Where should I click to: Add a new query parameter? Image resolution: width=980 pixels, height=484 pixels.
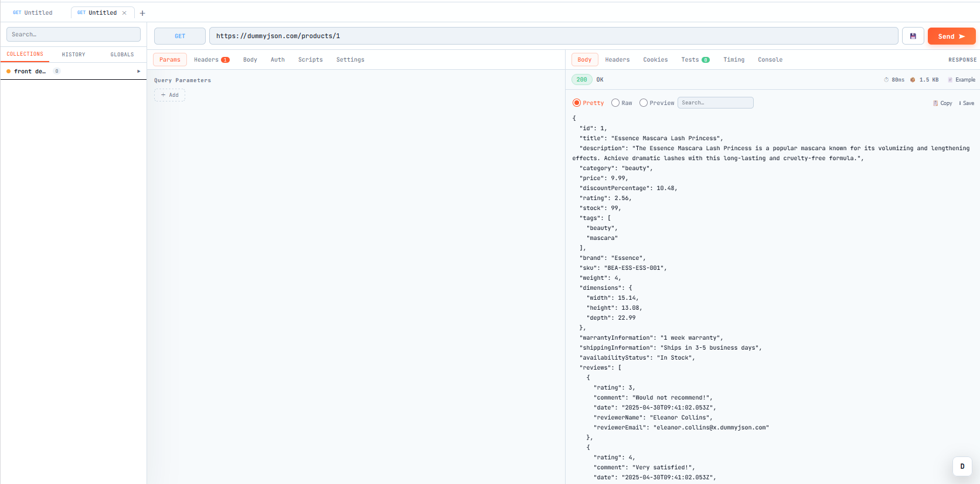[x=170, y=95]
